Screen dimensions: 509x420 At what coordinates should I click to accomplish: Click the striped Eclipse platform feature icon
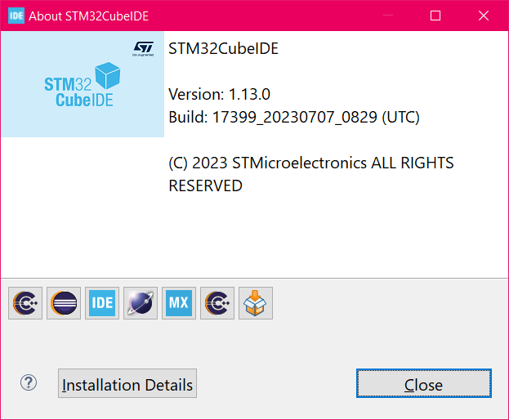click(x=64, y=303)
